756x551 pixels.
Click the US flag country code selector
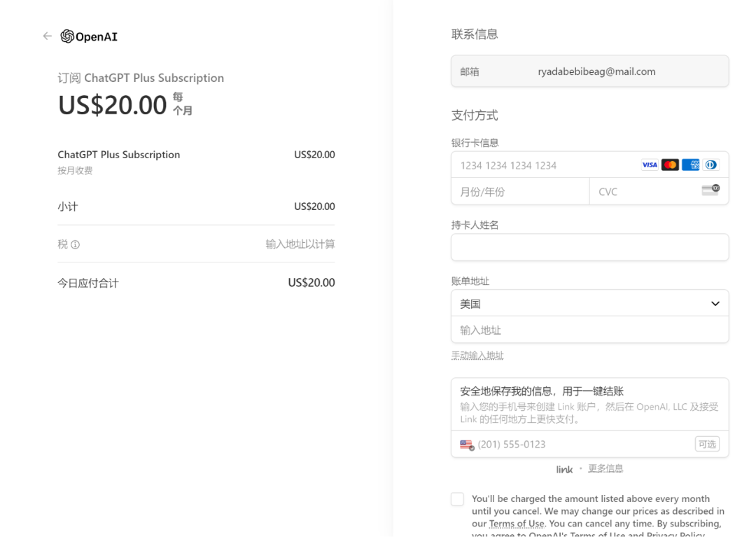(x=467, y=445)
